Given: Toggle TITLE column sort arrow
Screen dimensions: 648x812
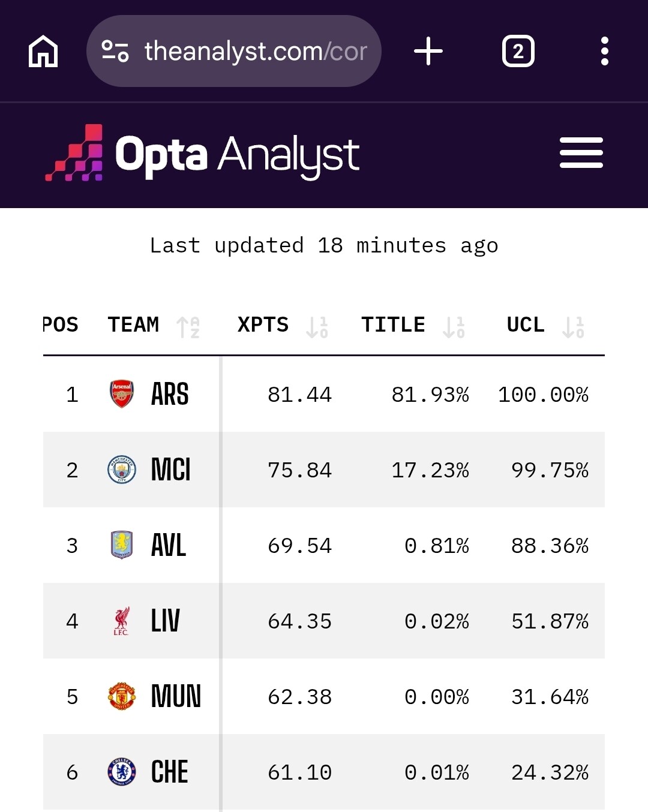Looking at the screenshot, I should click(454, 327).
